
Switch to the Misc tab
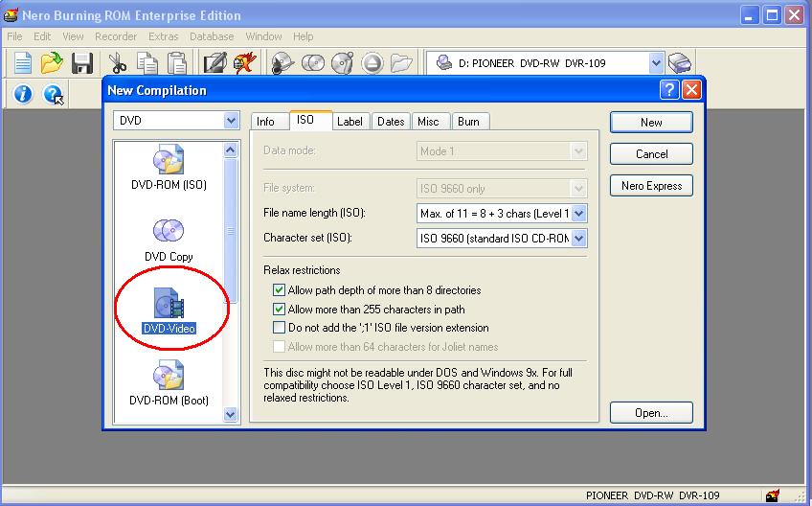[x=431, y=122]
